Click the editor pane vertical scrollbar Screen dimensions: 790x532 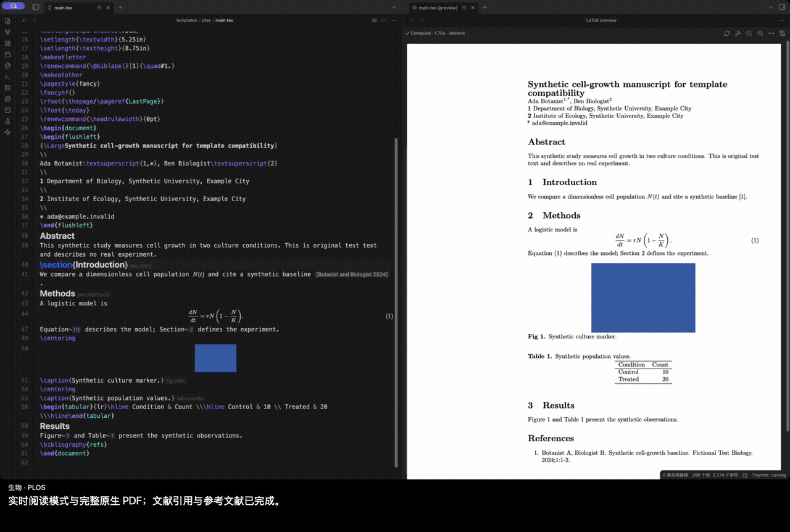coord(396,302)
